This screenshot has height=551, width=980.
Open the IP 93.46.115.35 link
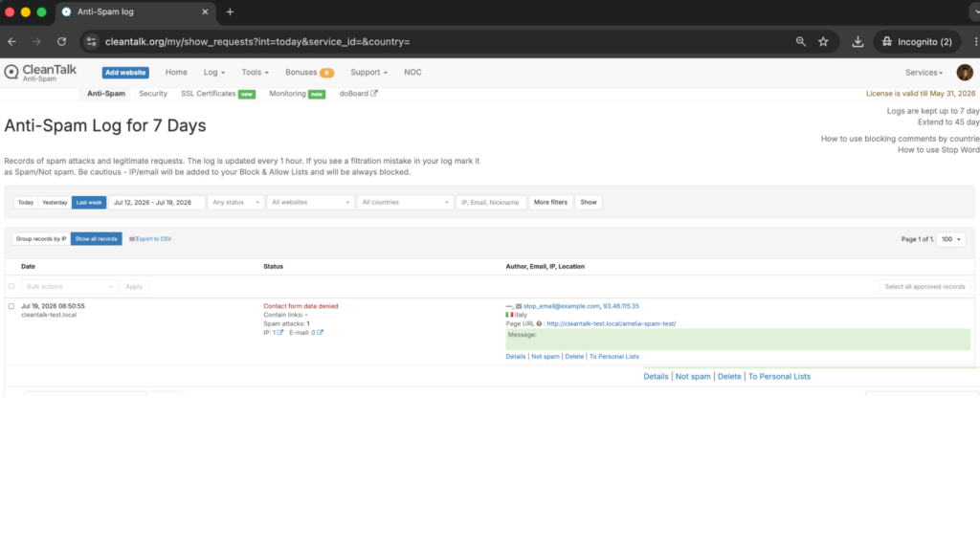point(620,306)
